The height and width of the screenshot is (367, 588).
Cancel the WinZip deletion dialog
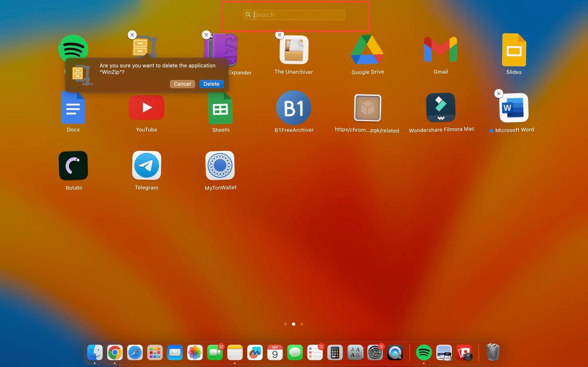[x=182, y=84]
